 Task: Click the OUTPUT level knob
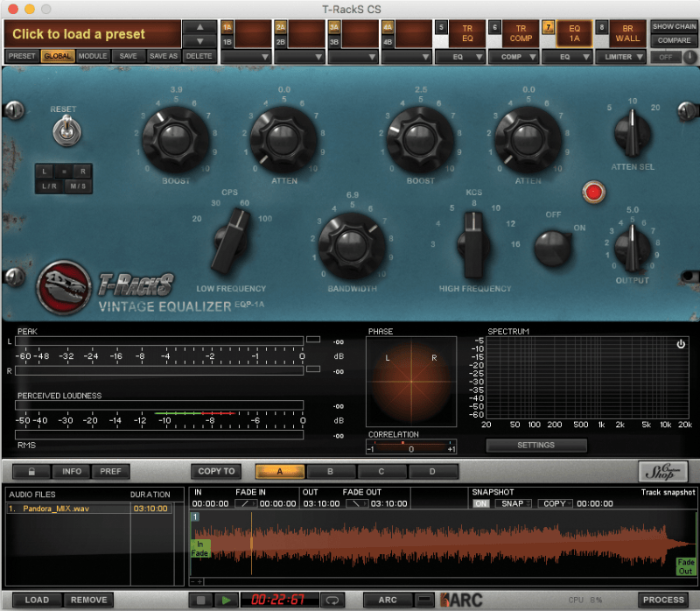click(632, 249)
